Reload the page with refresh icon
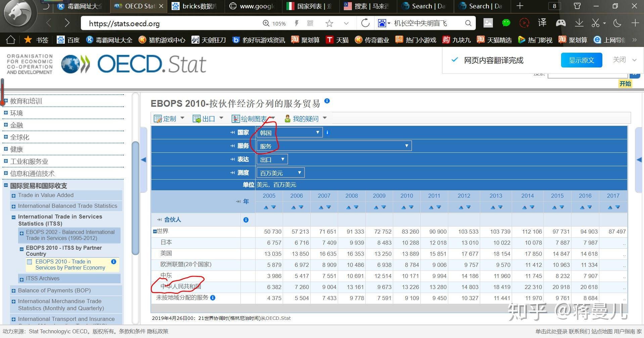644x338 pixels. tap(365, 23)
